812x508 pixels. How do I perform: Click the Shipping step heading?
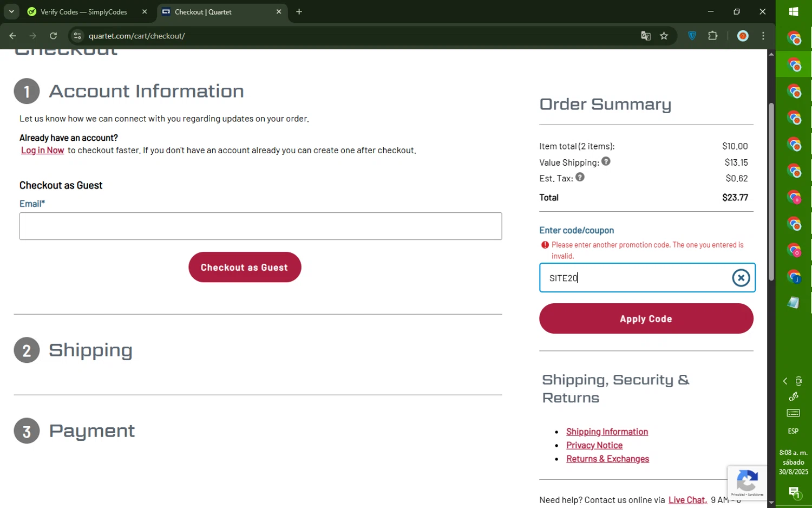point(91,350)
